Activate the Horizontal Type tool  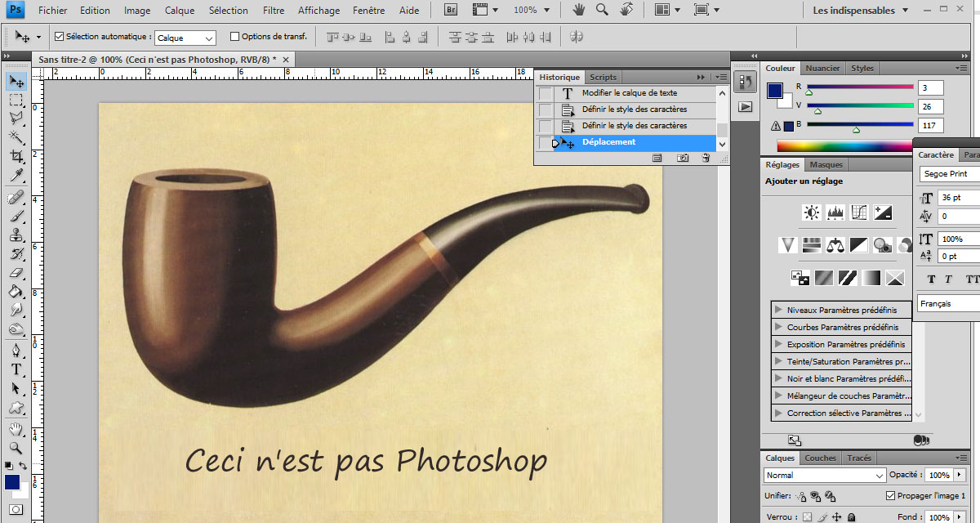tap(16, 369)
